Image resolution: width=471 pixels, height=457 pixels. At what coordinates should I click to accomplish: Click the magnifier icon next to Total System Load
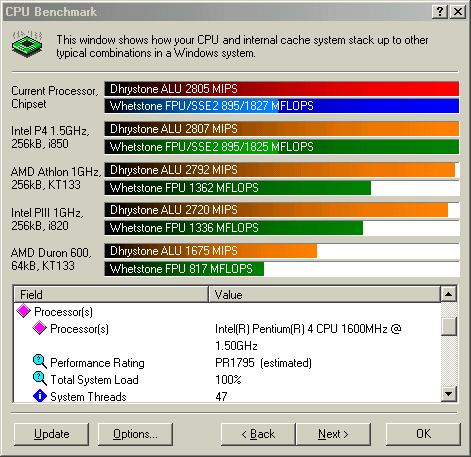[40, 379]
